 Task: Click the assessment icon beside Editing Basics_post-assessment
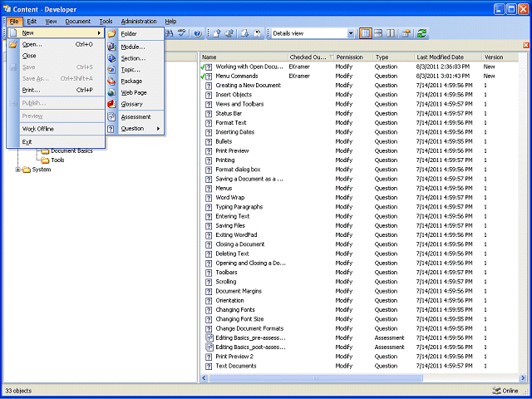(209, 347)
